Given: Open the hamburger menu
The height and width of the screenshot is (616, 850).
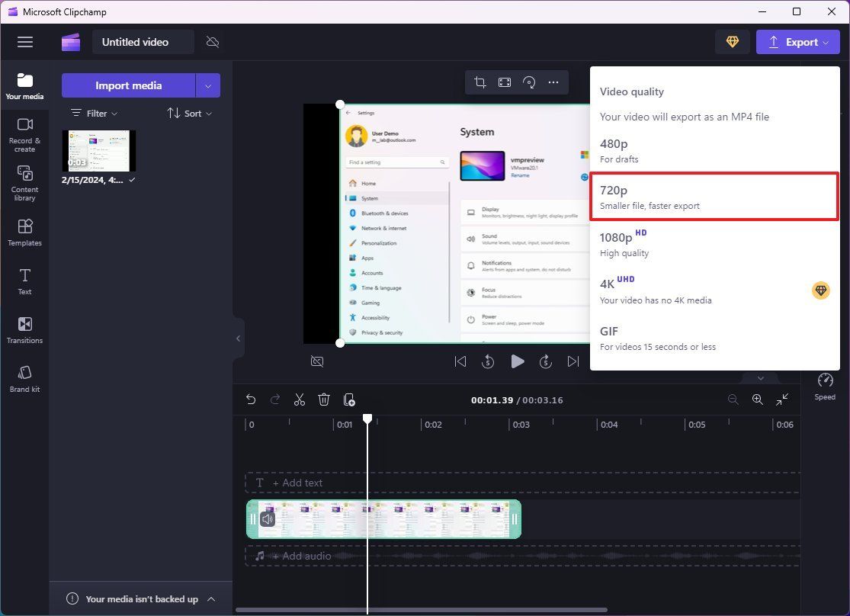Looking at the screenshot, I should pos(24,42).
